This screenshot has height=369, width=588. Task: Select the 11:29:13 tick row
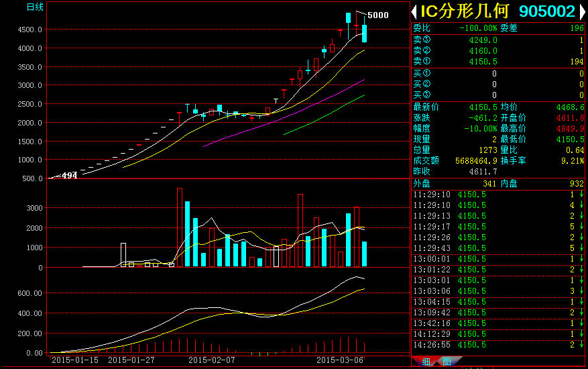[x=498, y=216]
